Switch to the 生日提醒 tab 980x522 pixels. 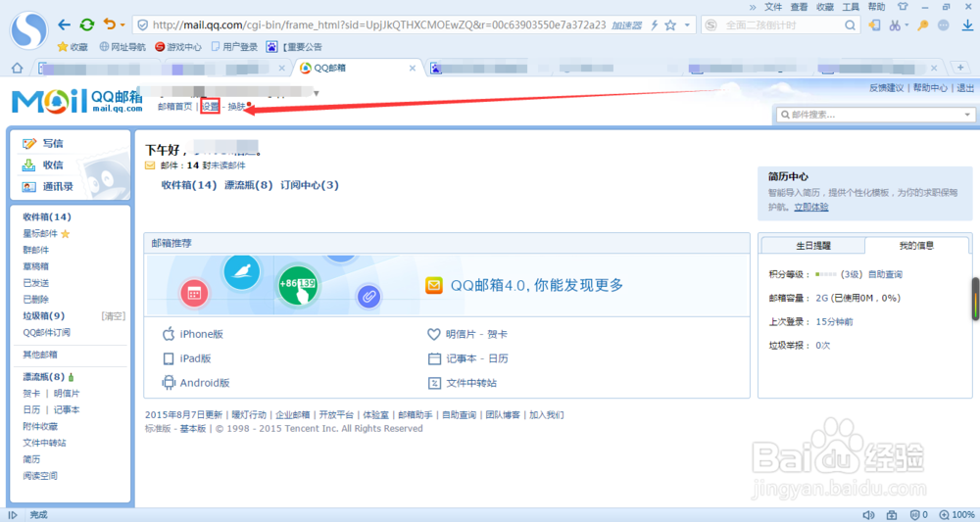pos(813,246)
